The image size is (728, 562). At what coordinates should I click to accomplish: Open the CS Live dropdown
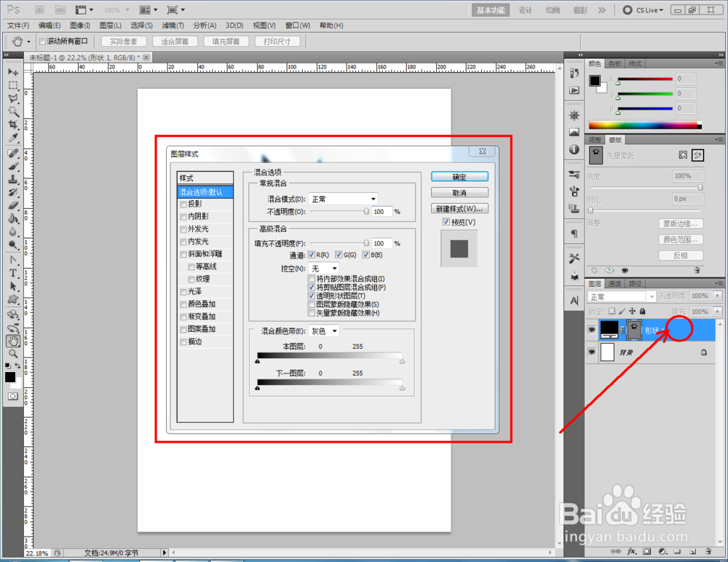coord(644,10)
